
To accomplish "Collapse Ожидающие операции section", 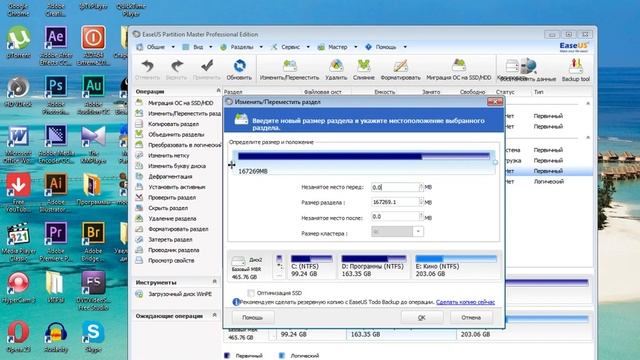I will coord(215,316).
